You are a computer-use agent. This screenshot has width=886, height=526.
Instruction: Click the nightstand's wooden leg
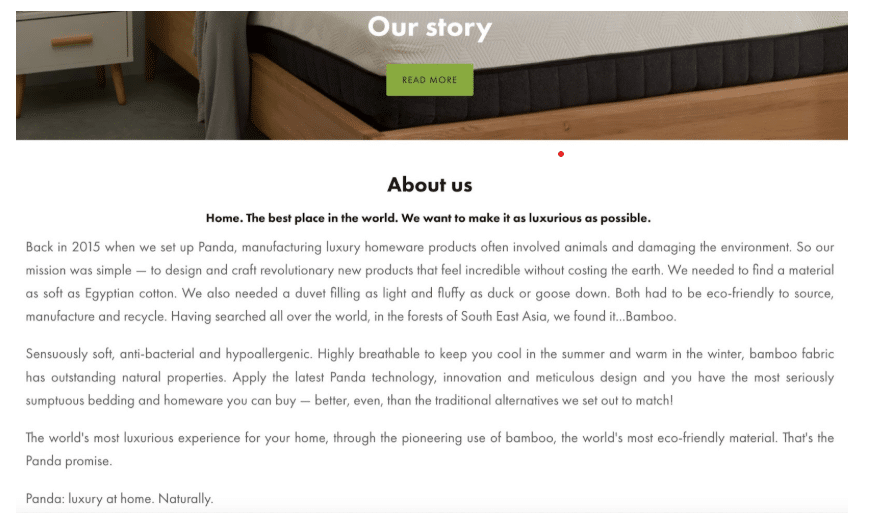118,85
